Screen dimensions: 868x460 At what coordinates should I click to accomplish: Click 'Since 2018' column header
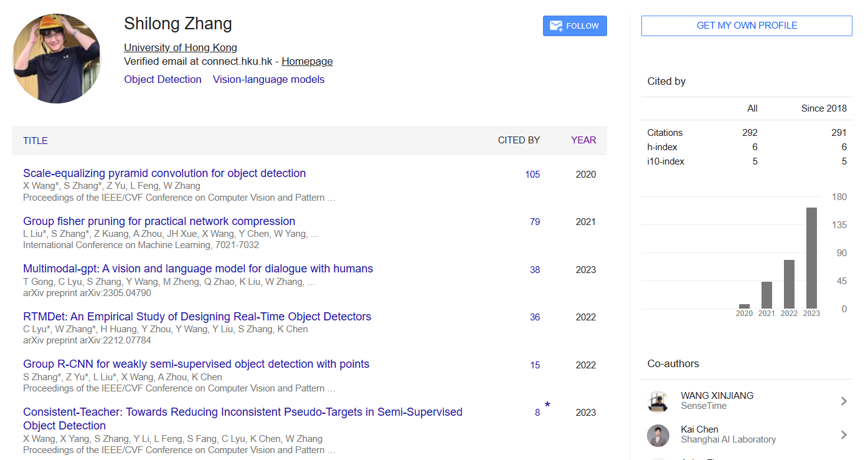[x=824, y=108]
